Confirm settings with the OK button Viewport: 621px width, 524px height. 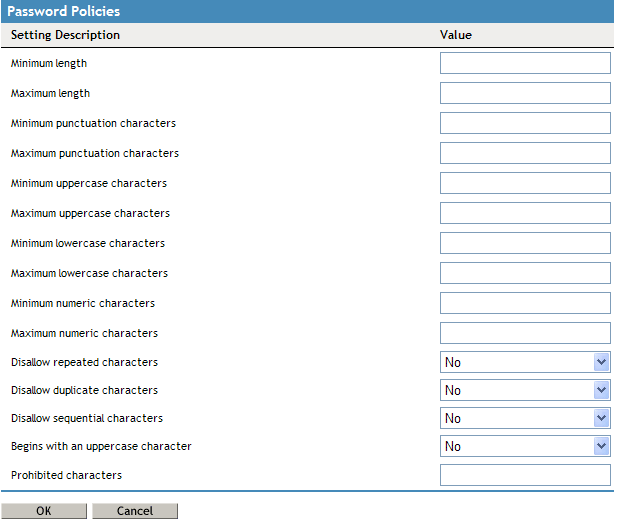44,511
